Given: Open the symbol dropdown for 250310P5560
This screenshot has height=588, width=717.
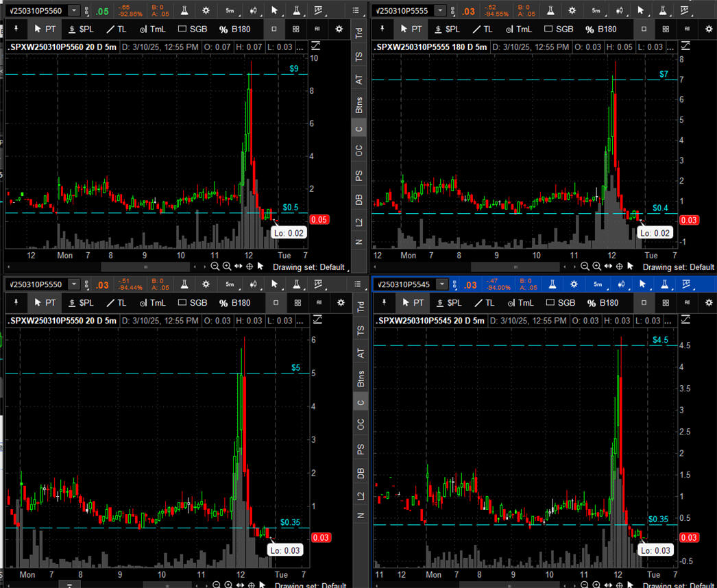Looking at the screenshot, I should tap(73, 12).
